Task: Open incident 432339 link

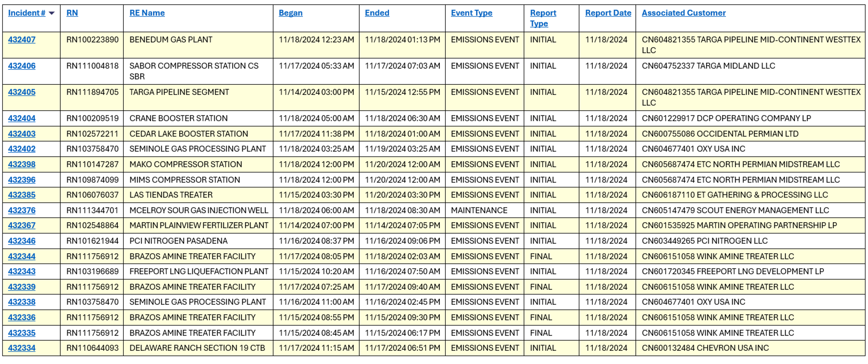Action: [21, 287]
